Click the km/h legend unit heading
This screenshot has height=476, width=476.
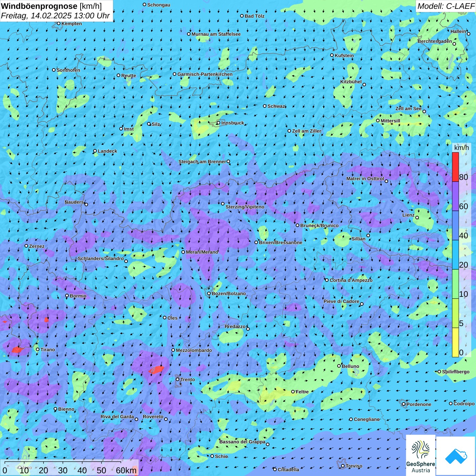click(462, 148)
